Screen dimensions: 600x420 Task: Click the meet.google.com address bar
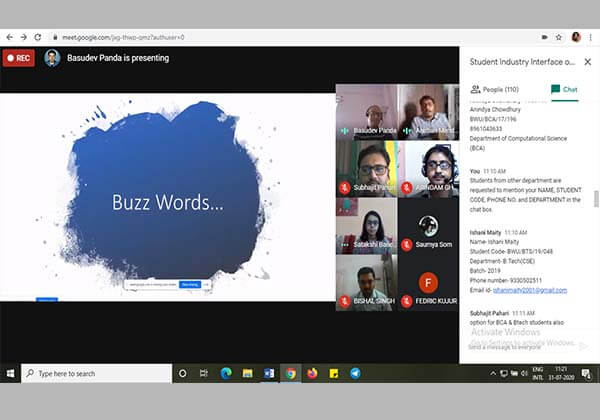click(x=200, y=37)
